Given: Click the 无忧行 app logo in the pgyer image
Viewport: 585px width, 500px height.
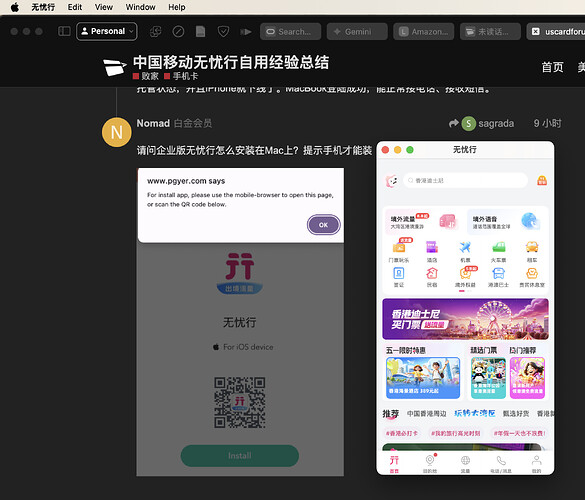Looking at the screenshot, I should pos(240,273).
